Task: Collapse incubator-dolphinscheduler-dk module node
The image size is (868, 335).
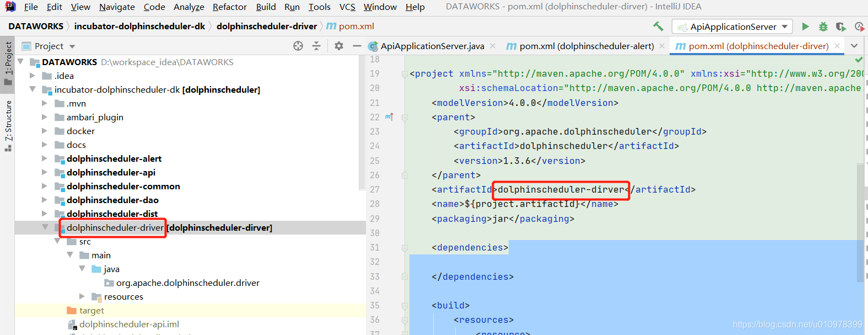Action: point(33,89)
